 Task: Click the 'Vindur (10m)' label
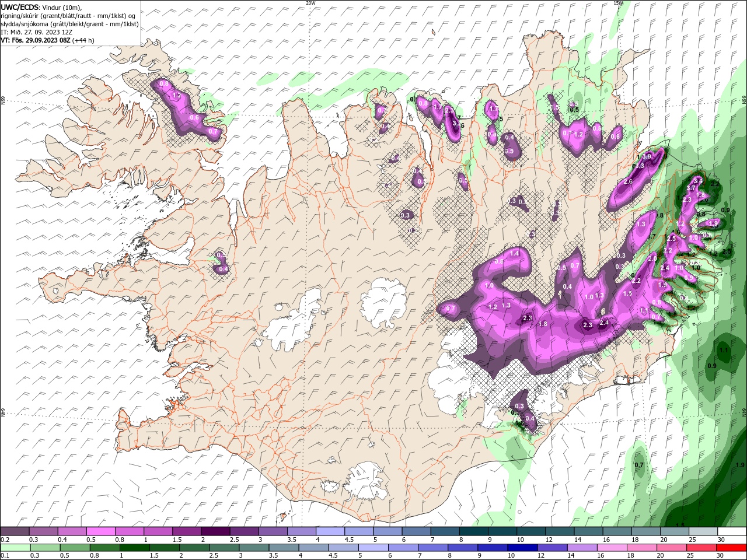pyautogui.click(x=62, y=7)
